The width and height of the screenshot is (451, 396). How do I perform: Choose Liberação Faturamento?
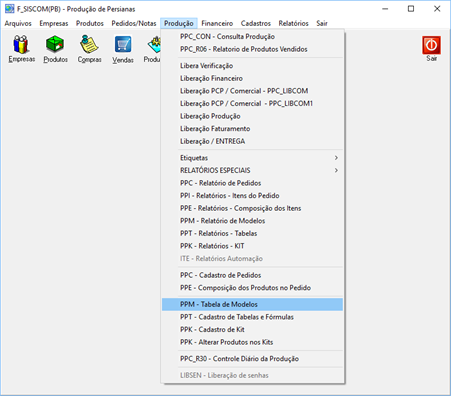point(252,129)
